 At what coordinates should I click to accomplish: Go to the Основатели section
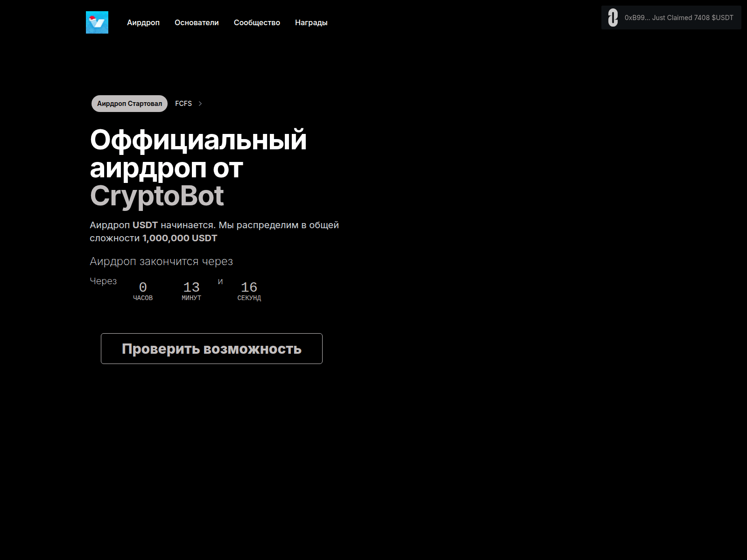tap(197, 22)
